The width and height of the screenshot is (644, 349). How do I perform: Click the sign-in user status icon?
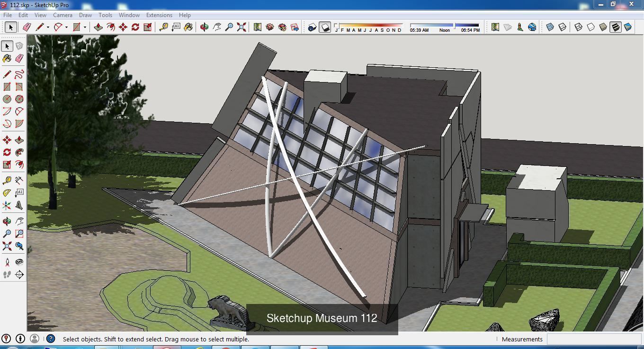[35, 339]
